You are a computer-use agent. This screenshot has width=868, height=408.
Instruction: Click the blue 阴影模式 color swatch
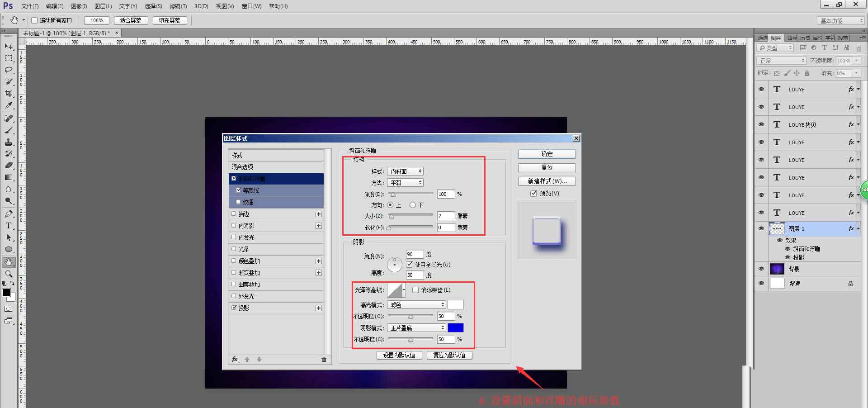coord(456,327)
